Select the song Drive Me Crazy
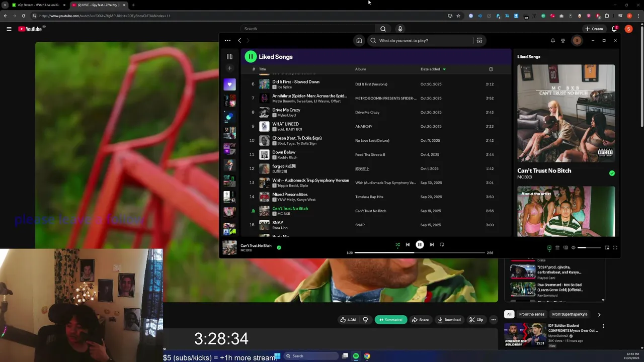 click(x=286, y=110)
